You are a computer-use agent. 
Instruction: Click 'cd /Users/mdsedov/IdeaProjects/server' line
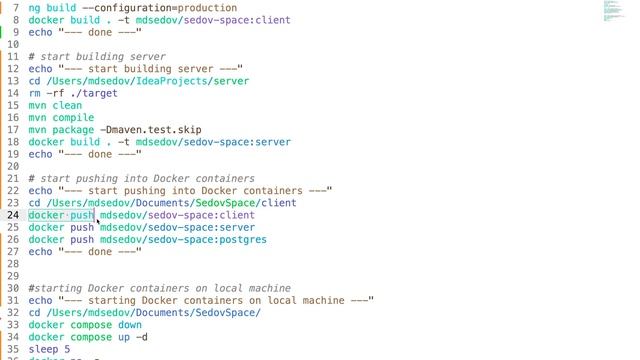[x=139, y=81]
